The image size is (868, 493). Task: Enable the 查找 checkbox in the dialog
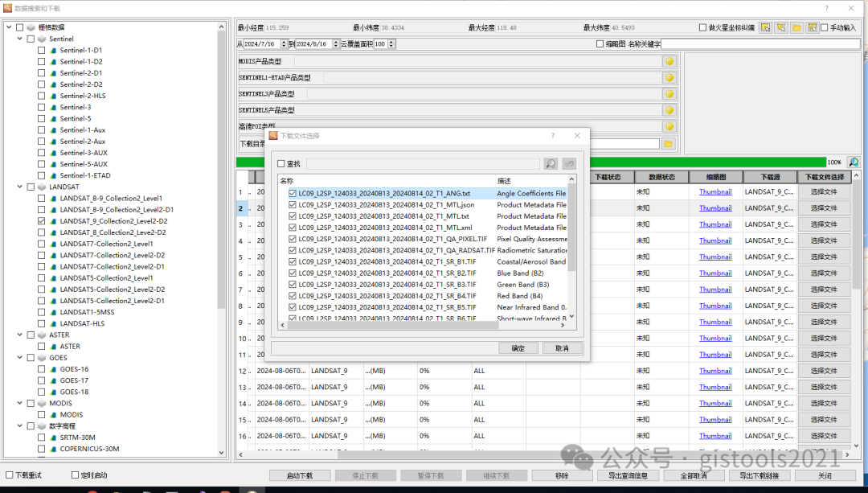tap(281, 163)
